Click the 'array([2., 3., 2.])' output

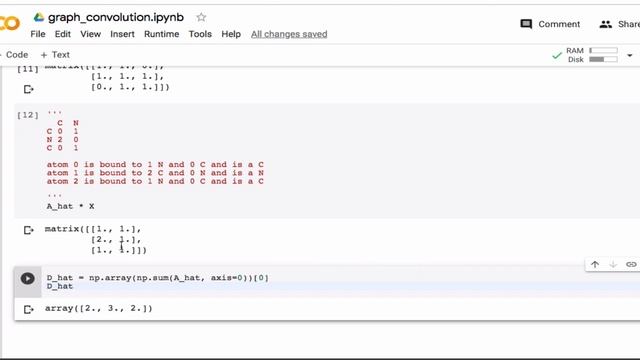pos(98,308)
